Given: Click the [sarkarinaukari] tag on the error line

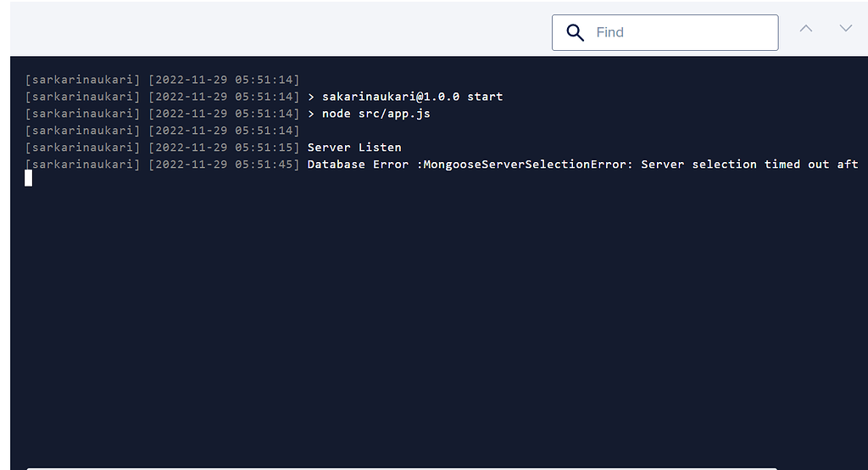Looking at the screenshot, I should (83, 165).
